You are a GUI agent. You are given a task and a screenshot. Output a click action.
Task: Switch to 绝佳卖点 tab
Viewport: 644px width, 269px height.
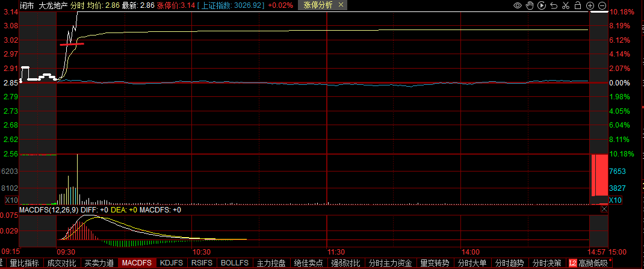pos(308,263)
